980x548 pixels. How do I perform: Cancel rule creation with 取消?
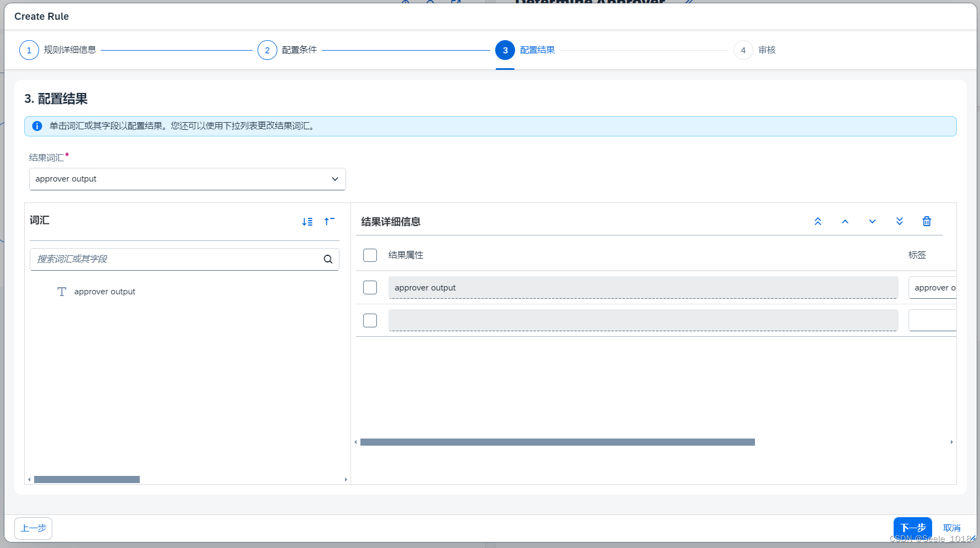[x=952, y=528]
